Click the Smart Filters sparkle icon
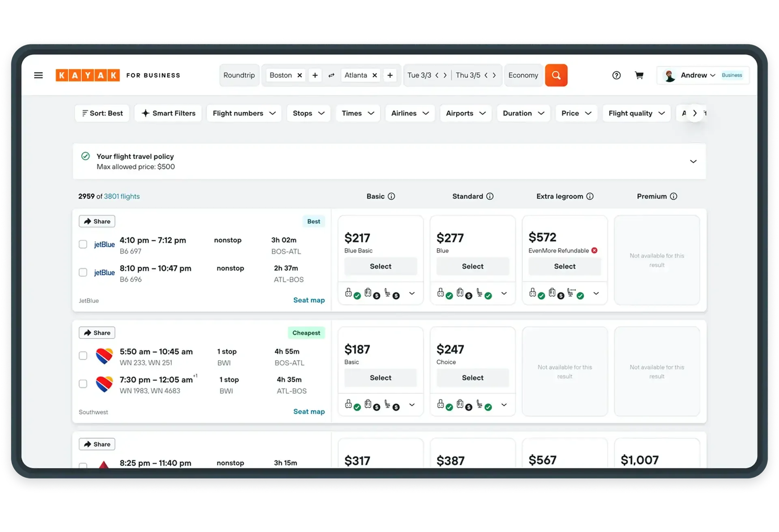Screen dimensions: 779x532 [x=145, y=113]
